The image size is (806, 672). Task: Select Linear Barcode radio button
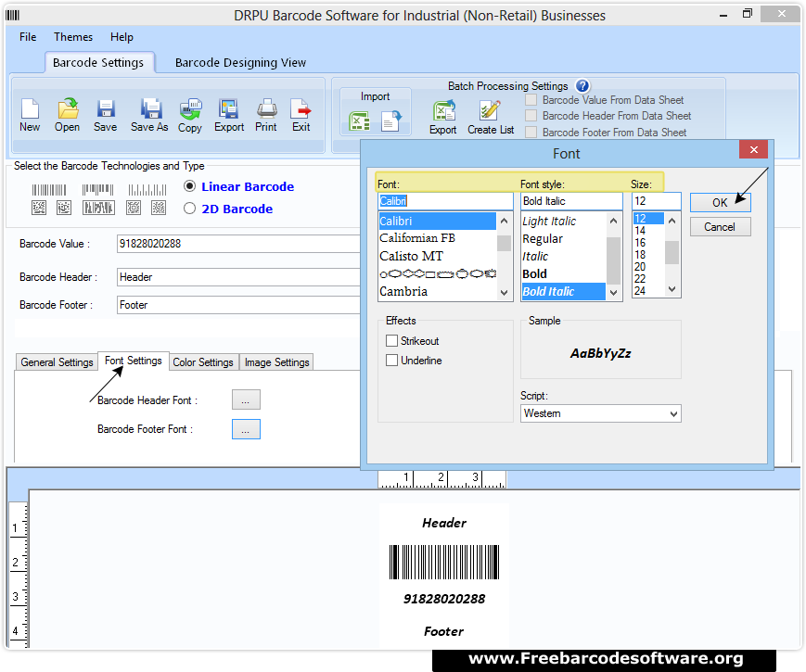click(190, 186)
